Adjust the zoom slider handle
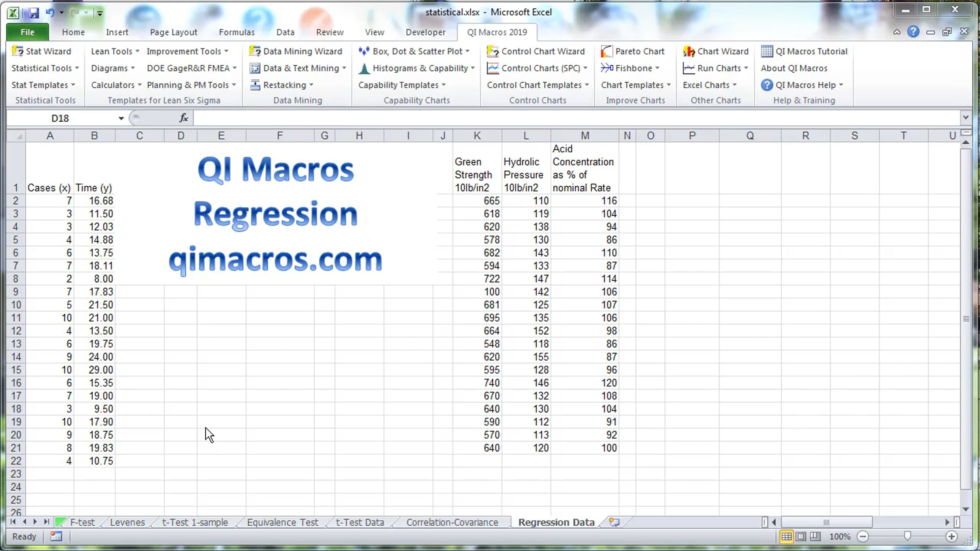 907,536
